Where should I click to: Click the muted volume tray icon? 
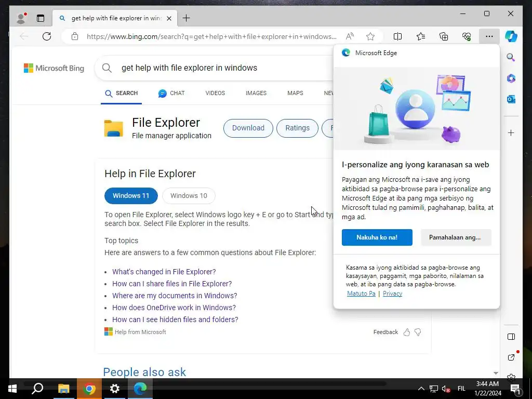[446, 389]
